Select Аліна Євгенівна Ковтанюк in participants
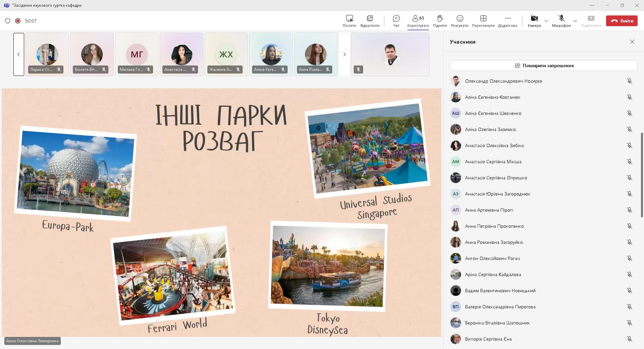 coord(544,97)
